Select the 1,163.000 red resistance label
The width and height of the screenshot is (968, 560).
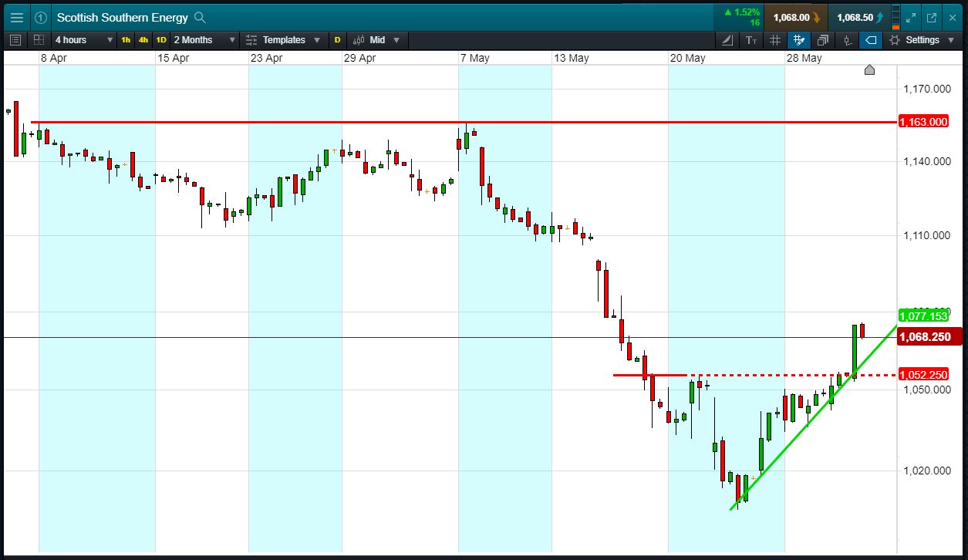coord(924,122)
